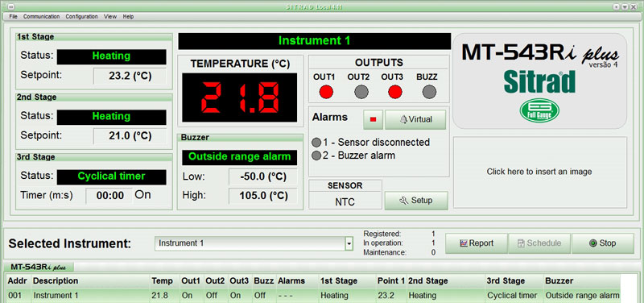Click the Addr column header
Viewport: 644px width, 303px height.
tap(17, 280)
